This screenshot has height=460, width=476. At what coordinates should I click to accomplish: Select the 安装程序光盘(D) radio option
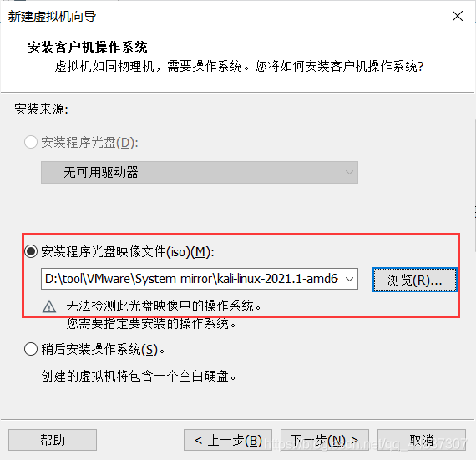(x=31, y=142)
